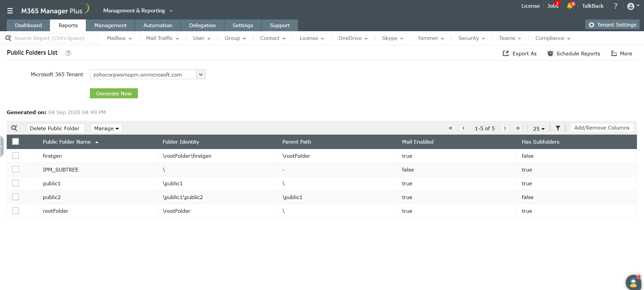Select the rootFolder row checkbox

click(x=15, y=211)
